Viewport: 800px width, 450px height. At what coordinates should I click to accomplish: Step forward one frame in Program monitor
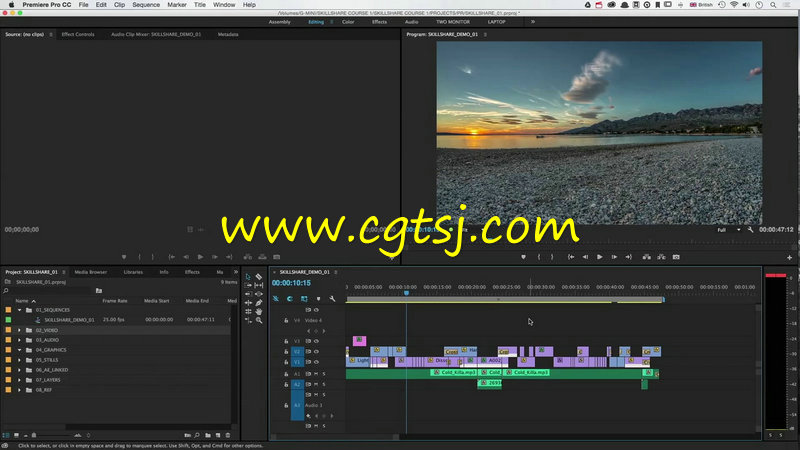614,257
